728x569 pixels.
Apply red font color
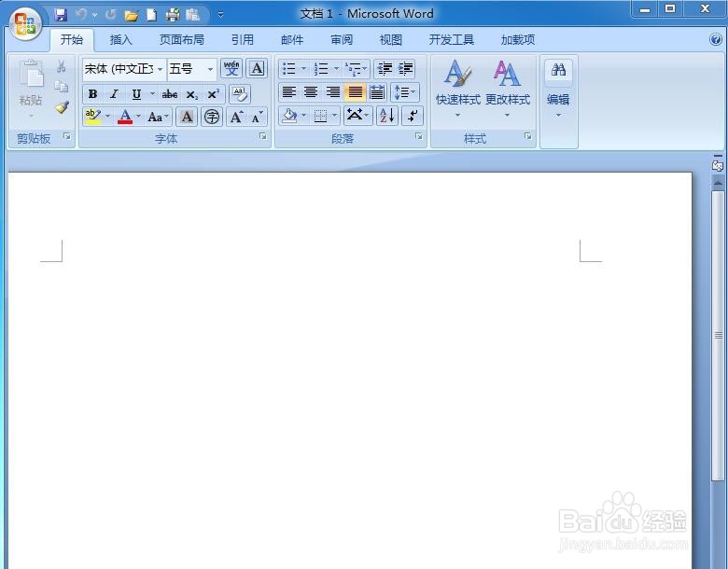pyautogui.click(x=125, y=117)
